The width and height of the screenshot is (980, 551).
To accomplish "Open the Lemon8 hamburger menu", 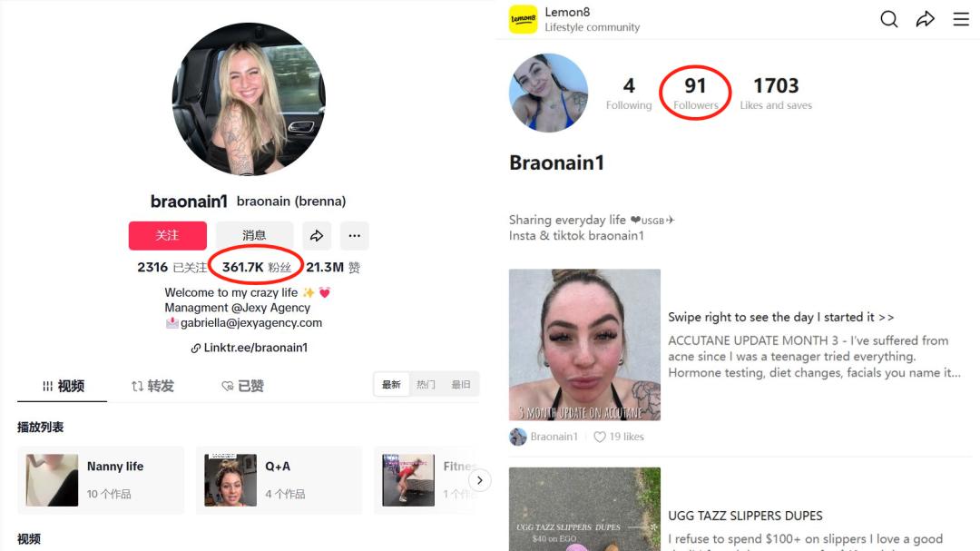I will point(961,19).
